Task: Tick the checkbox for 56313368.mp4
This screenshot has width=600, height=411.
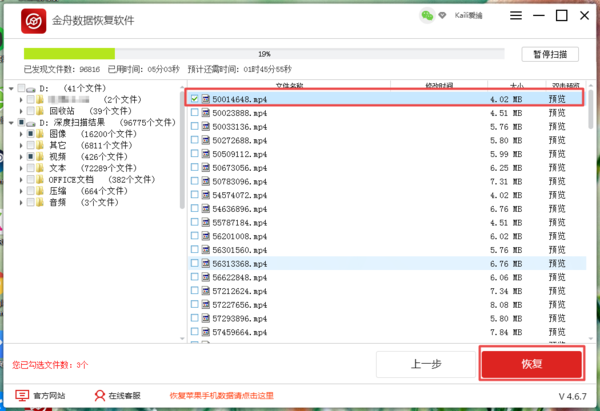Action: 194,263
